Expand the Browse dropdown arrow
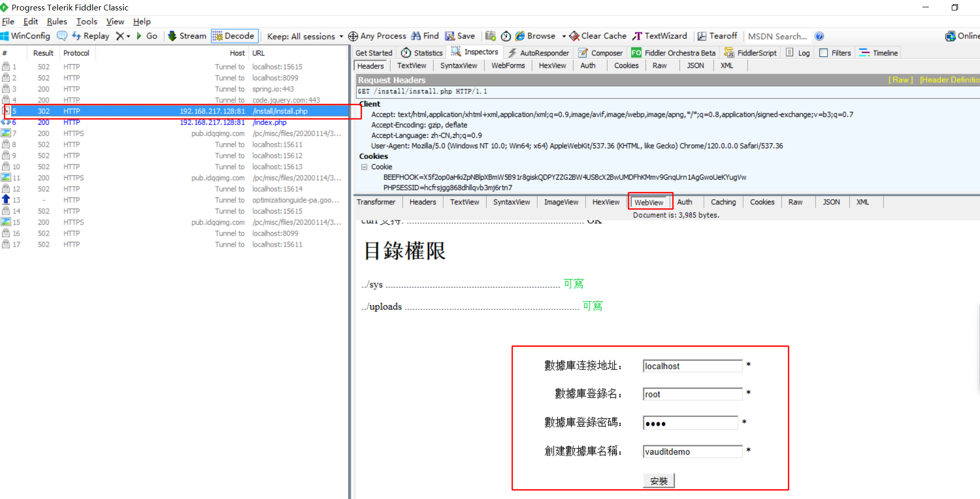 (x=564, y=37)
